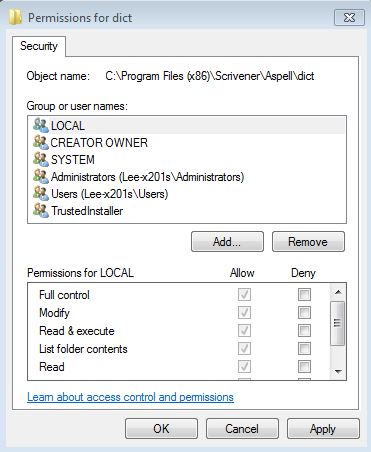Click the group icon beside SYSTEM
Image resolution: width=371 pixels, height=452 pixels.
(41, 159)
